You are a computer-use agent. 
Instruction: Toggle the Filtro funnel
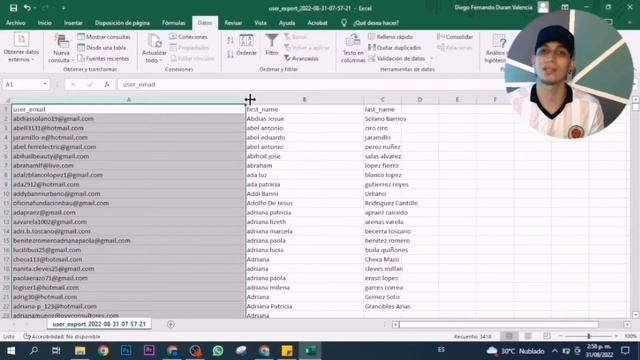click(x=271, y=45)
